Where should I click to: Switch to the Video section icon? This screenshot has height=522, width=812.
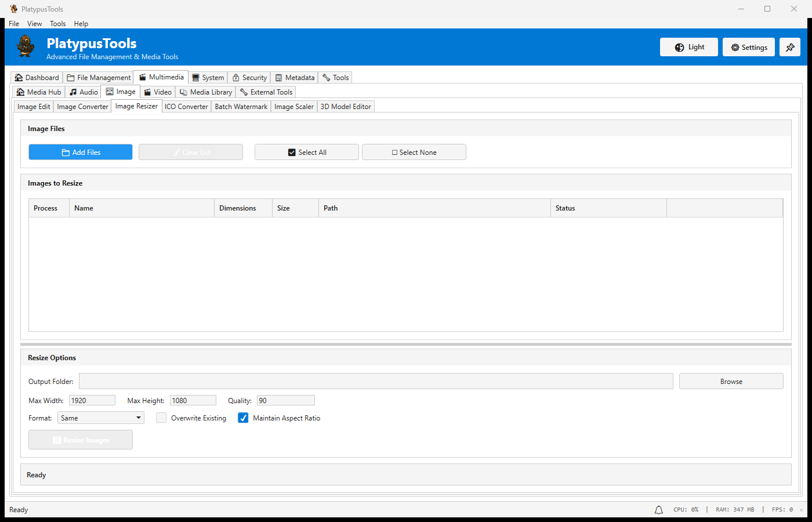(148, 92)
